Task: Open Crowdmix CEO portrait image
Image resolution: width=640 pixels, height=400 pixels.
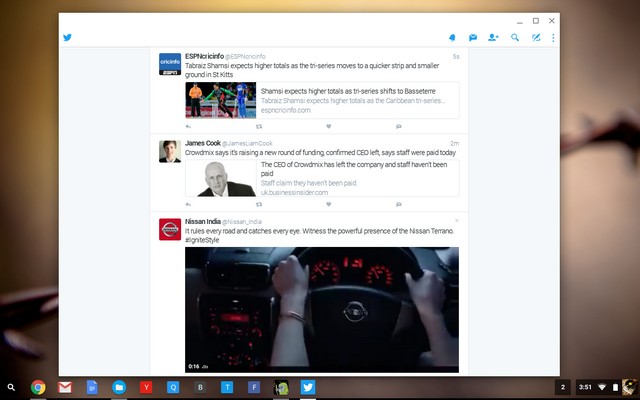Action: (x=221, y=178)
